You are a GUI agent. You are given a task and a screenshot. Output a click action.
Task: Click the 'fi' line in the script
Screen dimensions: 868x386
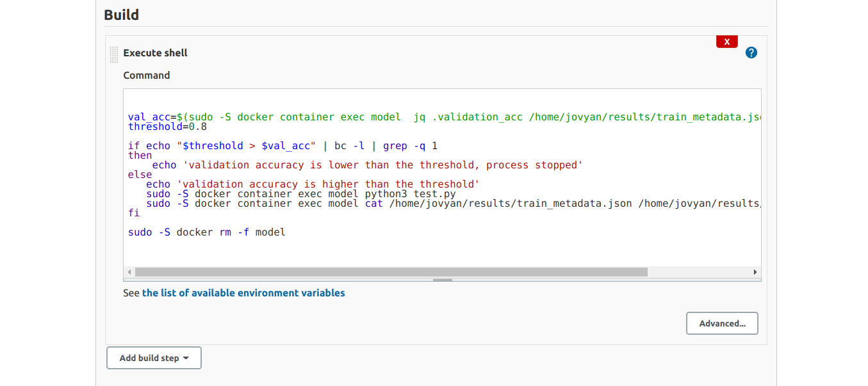[x=134, y=213]
